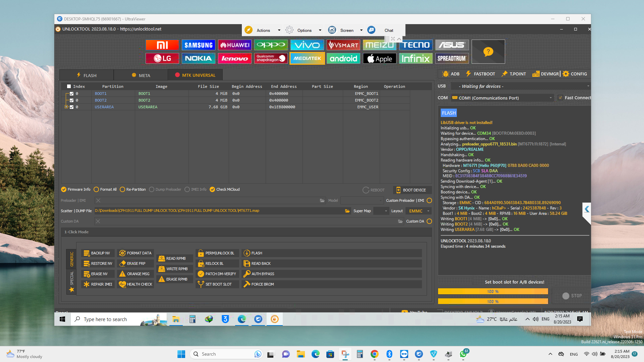Image resolution: width=644 pixels, height=362 pixels.
Task: Select the Qualcomm Snapdragon icon
Action: [271, 58]
